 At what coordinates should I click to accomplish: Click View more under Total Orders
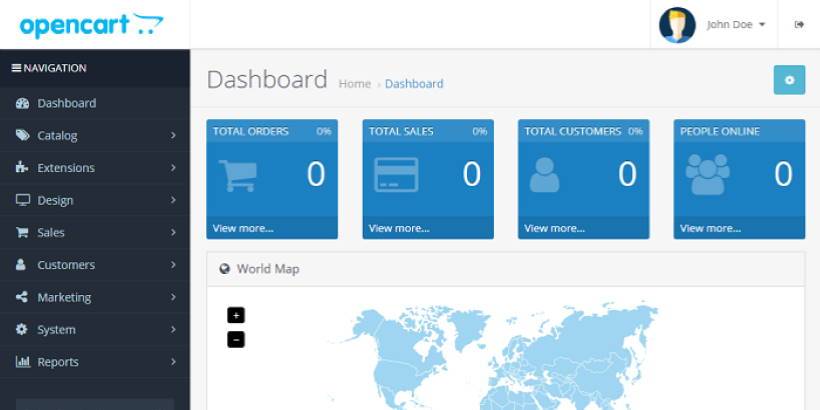click(243, 228)
